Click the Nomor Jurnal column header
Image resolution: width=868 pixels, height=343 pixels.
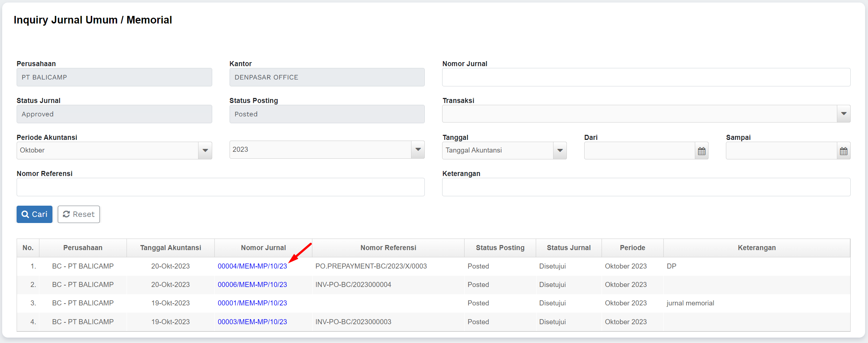[x=263, y=248]
